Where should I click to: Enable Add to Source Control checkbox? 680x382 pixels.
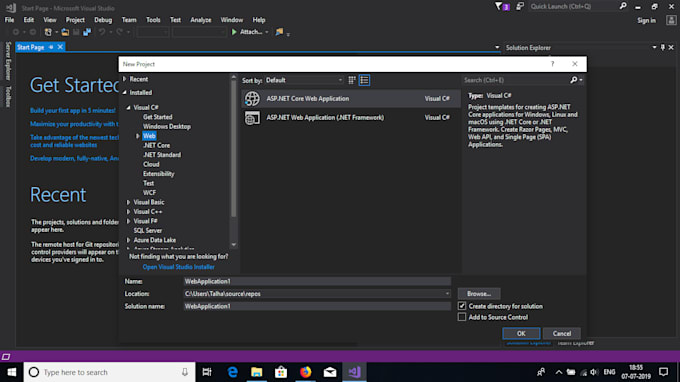[x=462, y=317]
